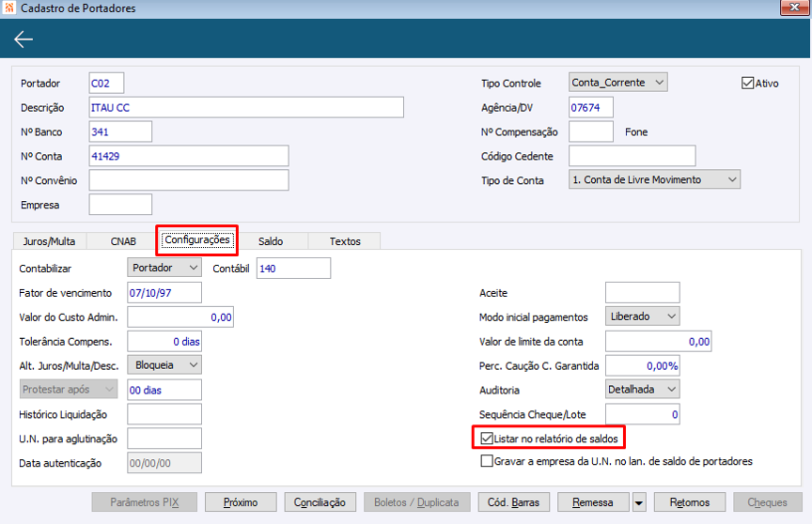Open Modo inicial pagamentos dropdown
Image resolution: width=812 pixels, height=524 pixels.
(x=642, y=316)
